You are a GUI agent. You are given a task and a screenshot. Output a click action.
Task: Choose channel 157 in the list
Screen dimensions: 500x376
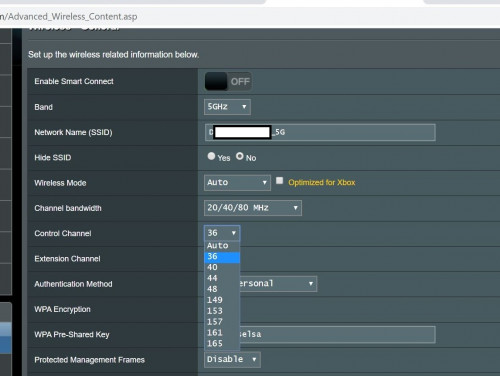pyautogui.click(x=222, y=322)
